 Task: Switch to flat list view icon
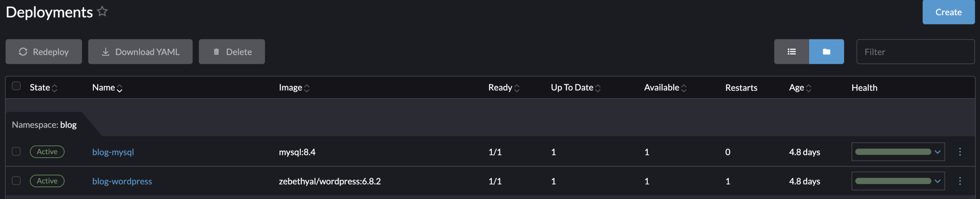(792, 52)
